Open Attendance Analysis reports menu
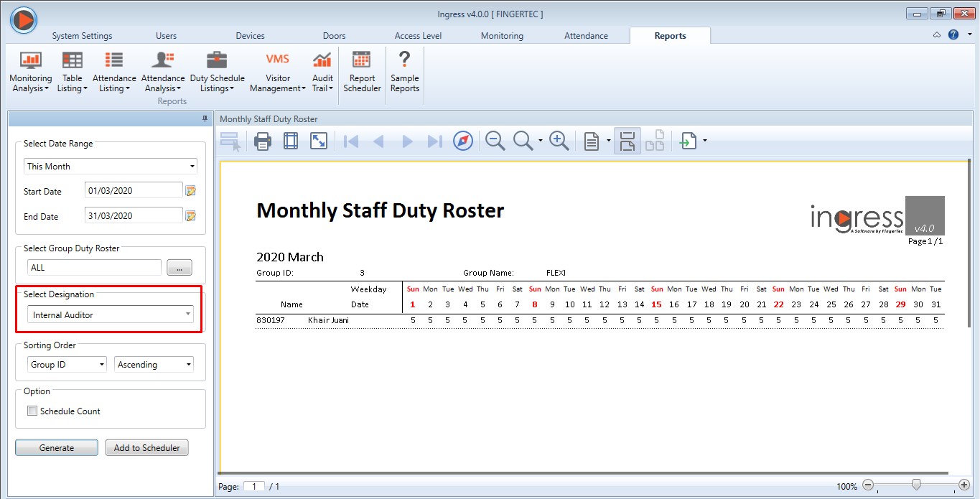 coord(163,73)
